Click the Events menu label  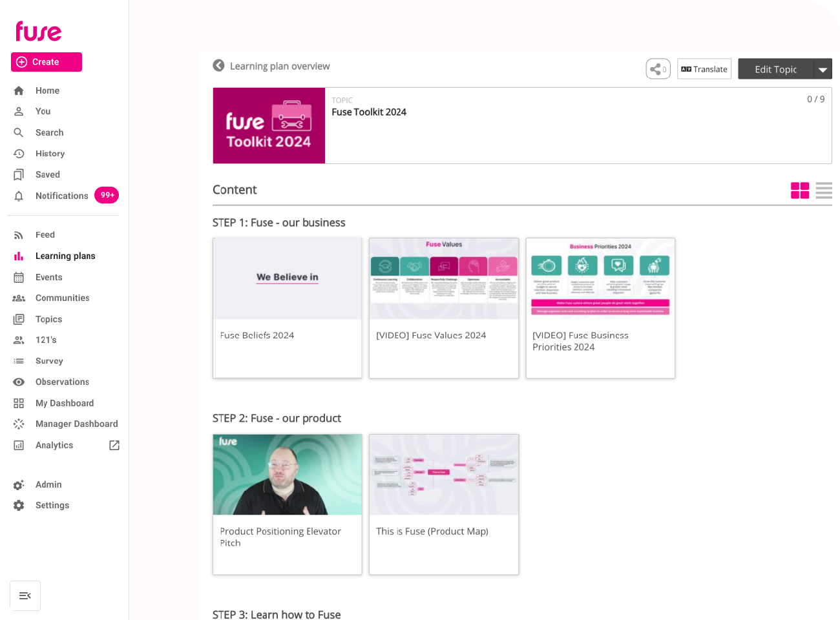tap(49, 278)
